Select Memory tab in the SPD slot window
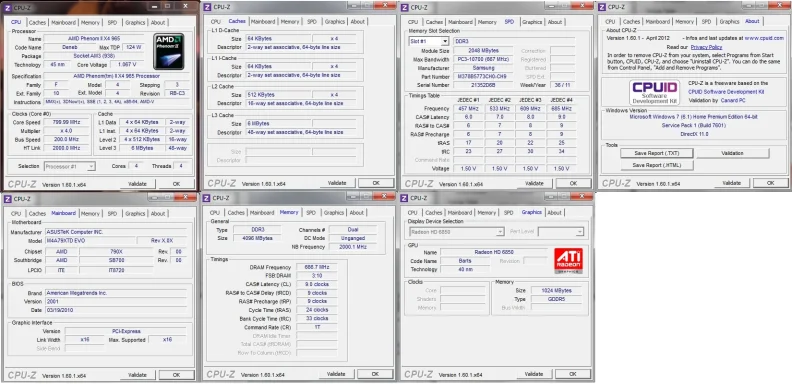Viewport: 792px width, 384px height. 487,22
